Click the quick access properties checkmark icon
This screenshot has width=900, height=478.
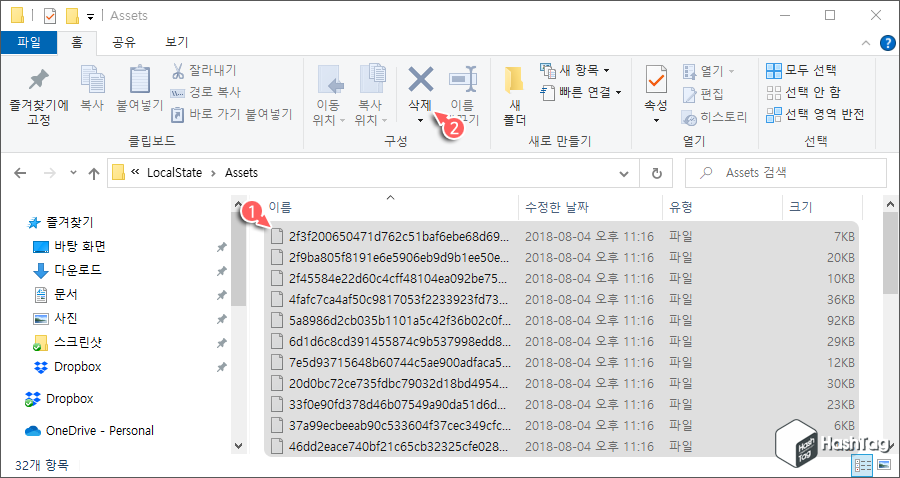click(51, 15)
